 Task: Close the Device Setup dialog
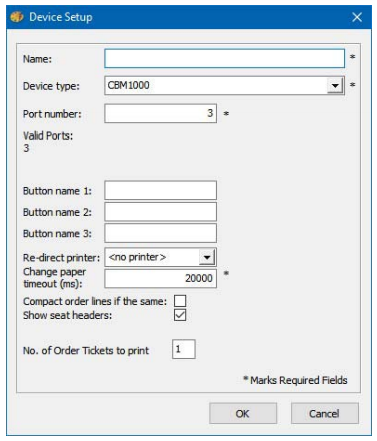pos(357,17)
